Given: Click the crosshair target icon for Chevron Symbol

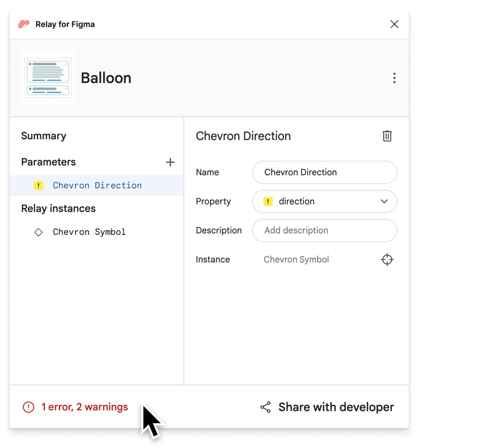Looking at the screenshot, I should pyautogui.click(x=387, y=260).
